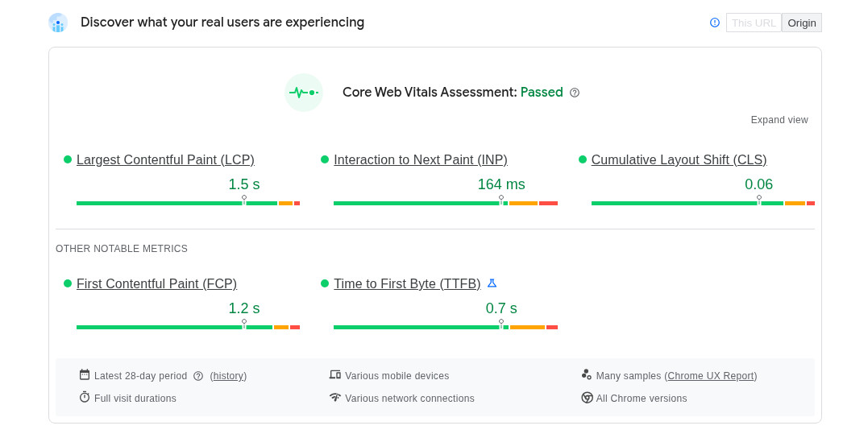Click the 28-day period help icon
Screen dimensions: 868x438
(x=198, y=376)
